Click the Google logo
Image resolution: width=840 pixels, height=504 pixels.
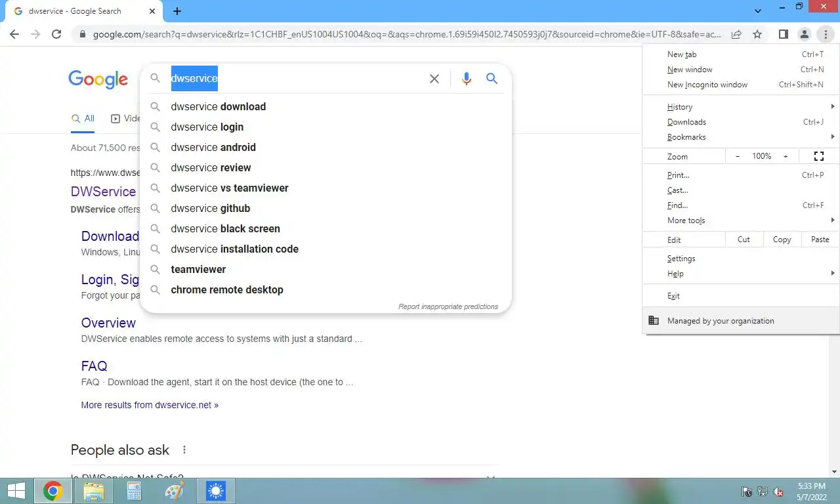coord(98,79)
